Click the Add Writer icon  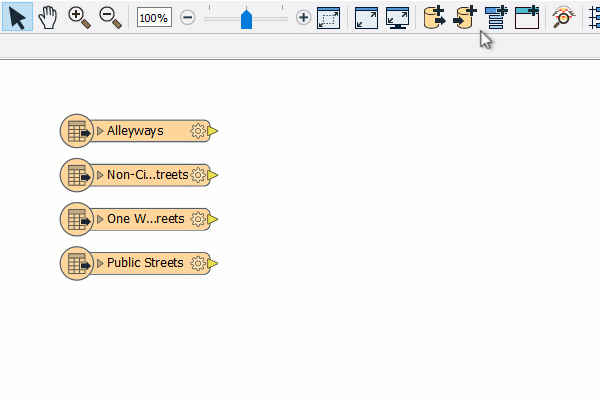coord(465,17)
